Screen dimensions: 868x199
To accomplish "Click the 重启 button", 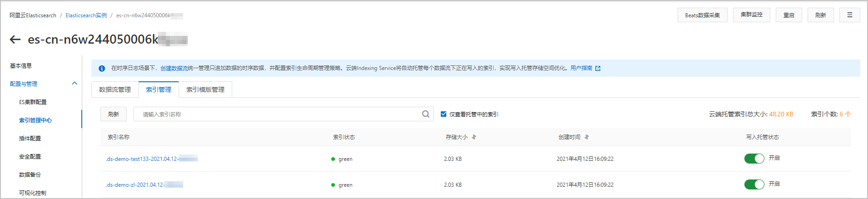I will pyautogui.click(x=789, y=15).
